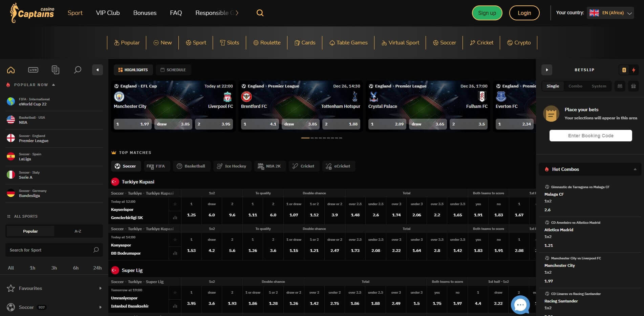Select the Basketball top matches tab
The width and height of the screenshot is (644, 316).
coord(191,166)
